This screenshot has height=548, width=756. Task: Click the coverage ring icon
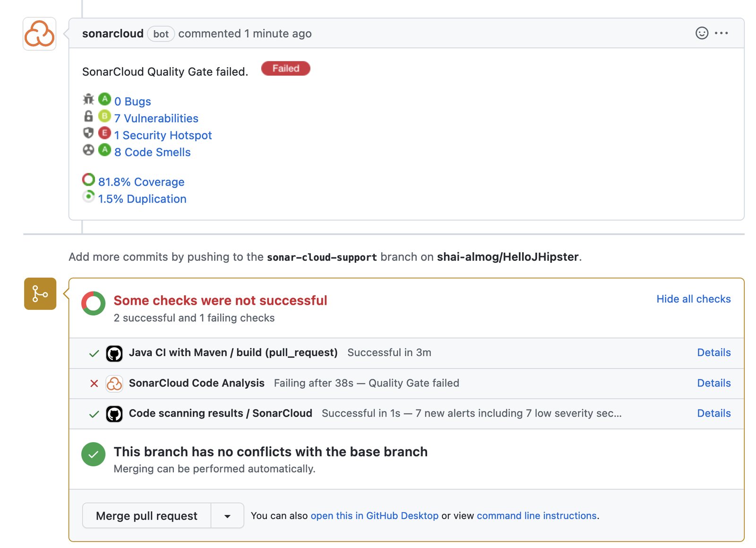click(88, 180)
